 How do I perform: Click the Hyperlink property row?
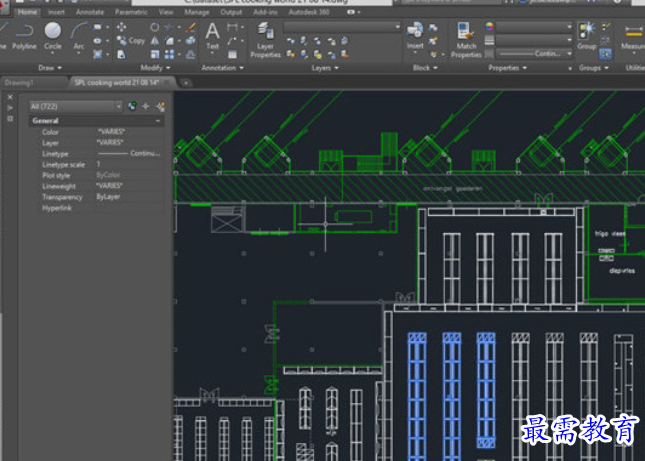pyautogui.click(x=102, y=208)
